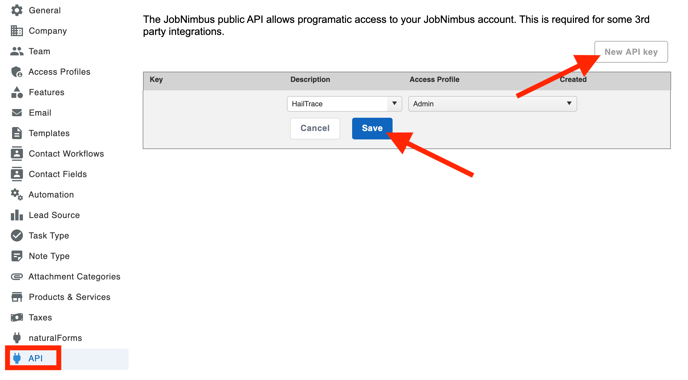The width and height of the screenshot is (688, 380).
Task: Open the Team settings page
Action: [x=39, y=51]
